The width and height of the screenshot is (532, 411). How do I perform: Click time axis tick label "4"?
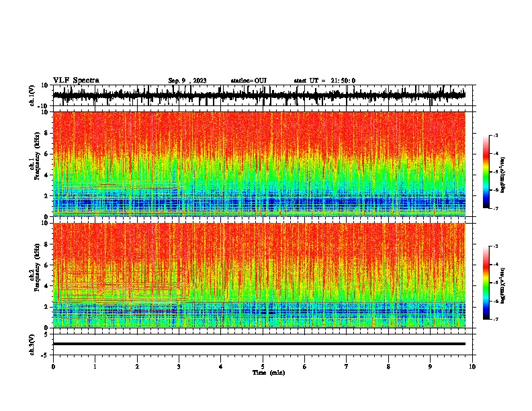coord(221,367)
